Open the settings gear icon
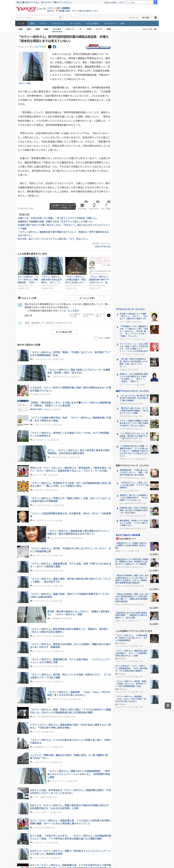Viewport: 174px width, 868px height. tap(155, 18)
